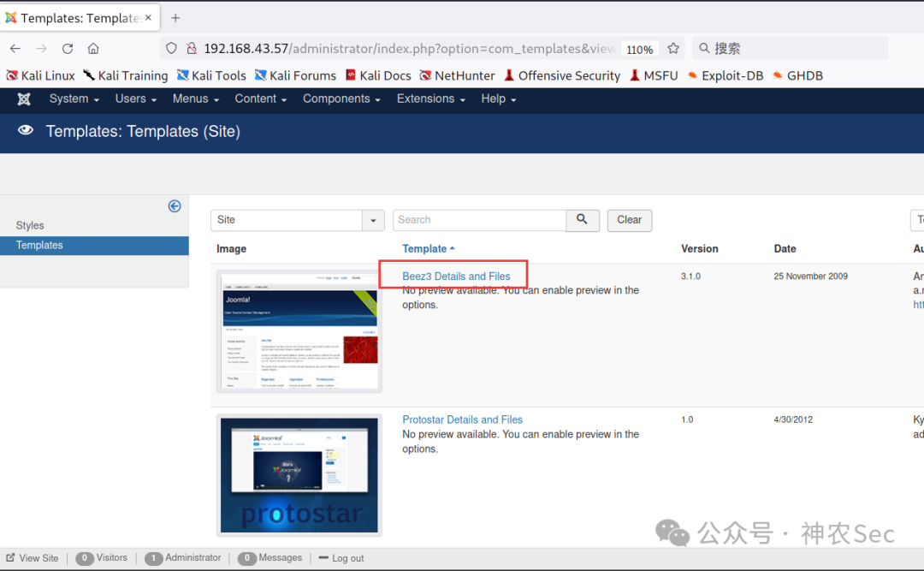Screen dimensions: 924x571
Task: Click Beez3 version 3.1.0 cell
Action: [690, 276]
